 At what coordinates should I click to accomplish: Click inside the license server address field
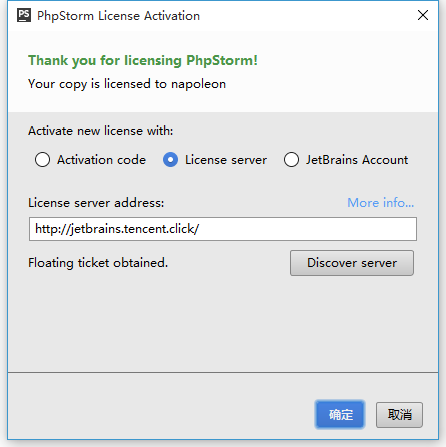pos(223,229)
